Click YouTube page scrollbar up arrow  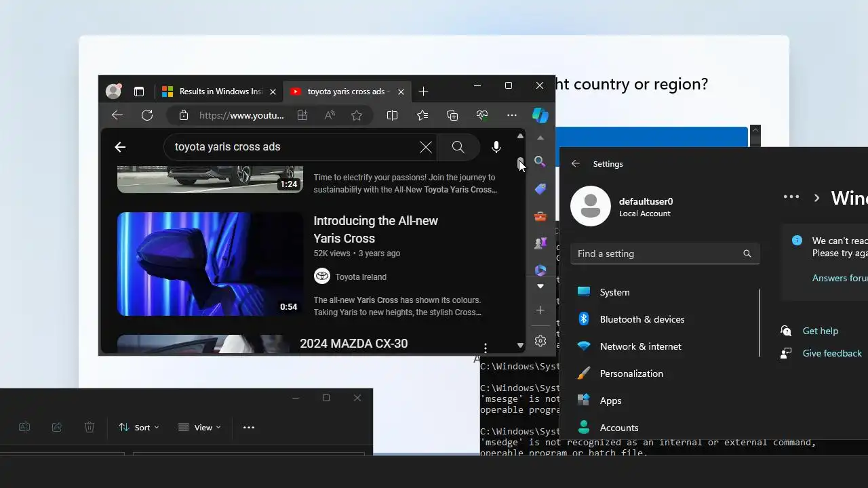pyautogui.click(x=520, y=136)
